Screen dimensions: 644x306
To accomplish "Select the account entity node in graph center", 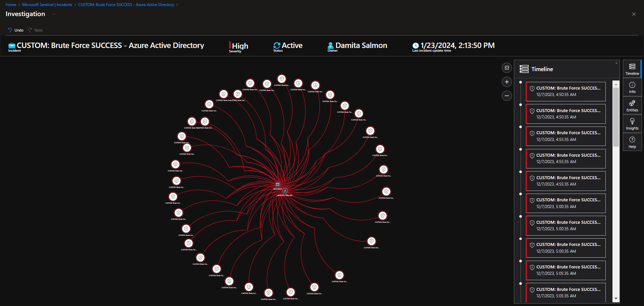I will [285, 191].
